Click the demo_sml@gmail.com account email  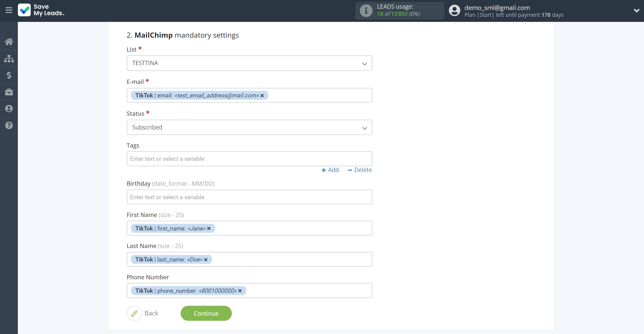[497, 8]
